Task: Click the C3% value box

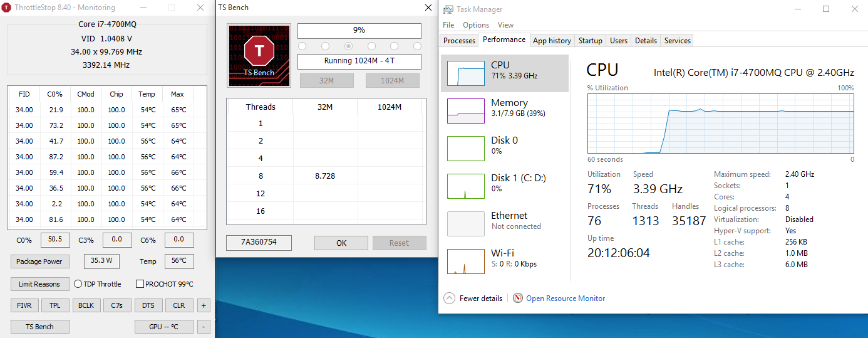Action: pyautogui.click(x=117, y=240)
